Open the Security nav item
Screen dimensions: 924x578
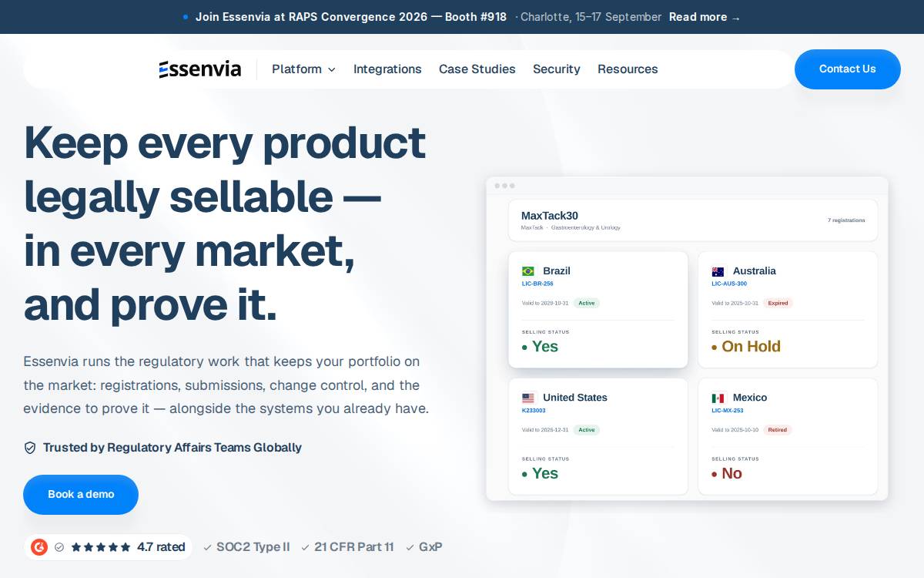point(557,69)
